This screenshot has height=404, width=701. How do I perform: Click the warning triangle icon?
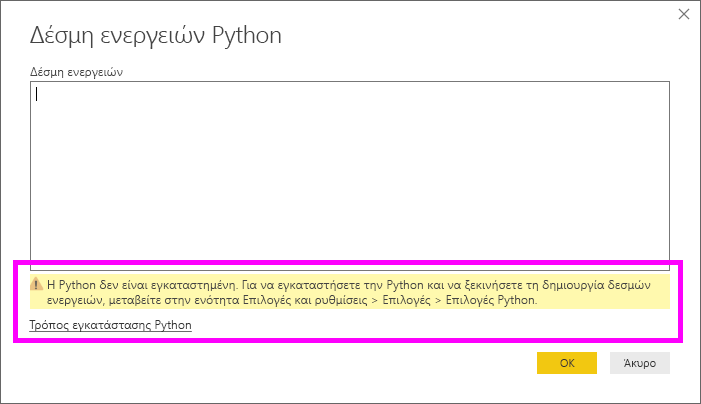36,284
